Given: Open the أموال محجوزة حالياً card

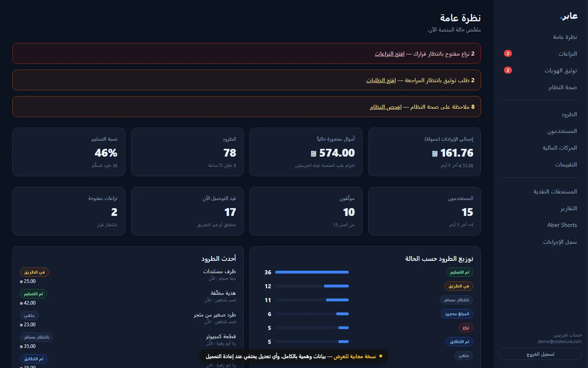Looking at the screenshot, I should 306,152.
